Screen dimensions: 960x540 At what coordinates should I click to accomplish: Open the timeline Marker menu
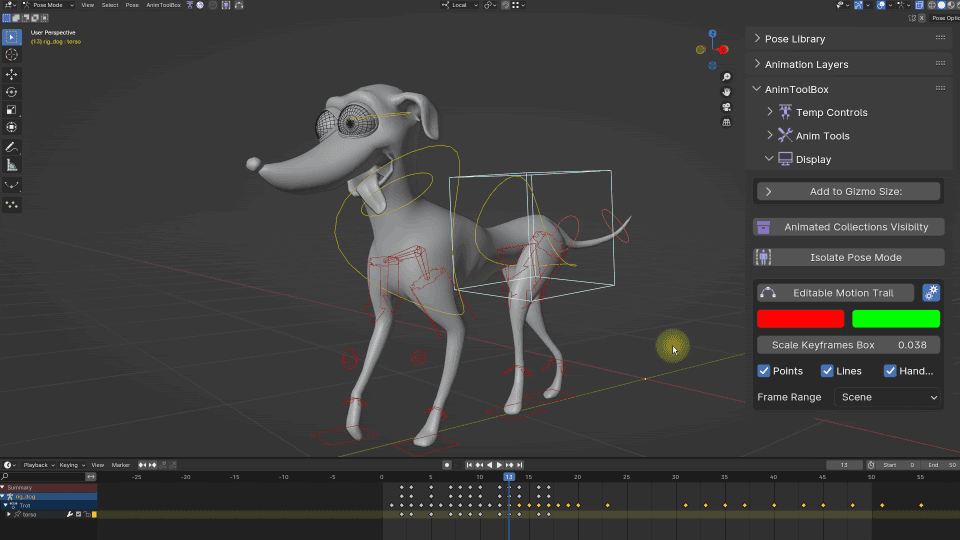[121, 465]
